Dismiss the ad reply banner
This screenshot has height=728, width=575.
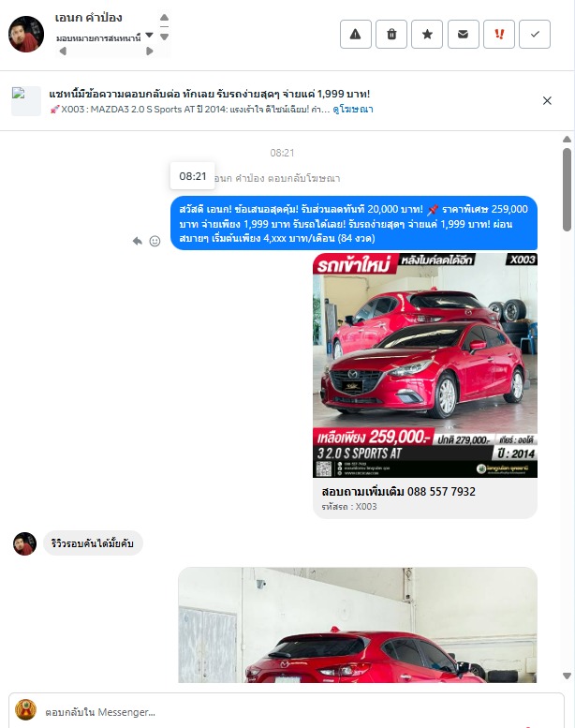coord(547,101)
